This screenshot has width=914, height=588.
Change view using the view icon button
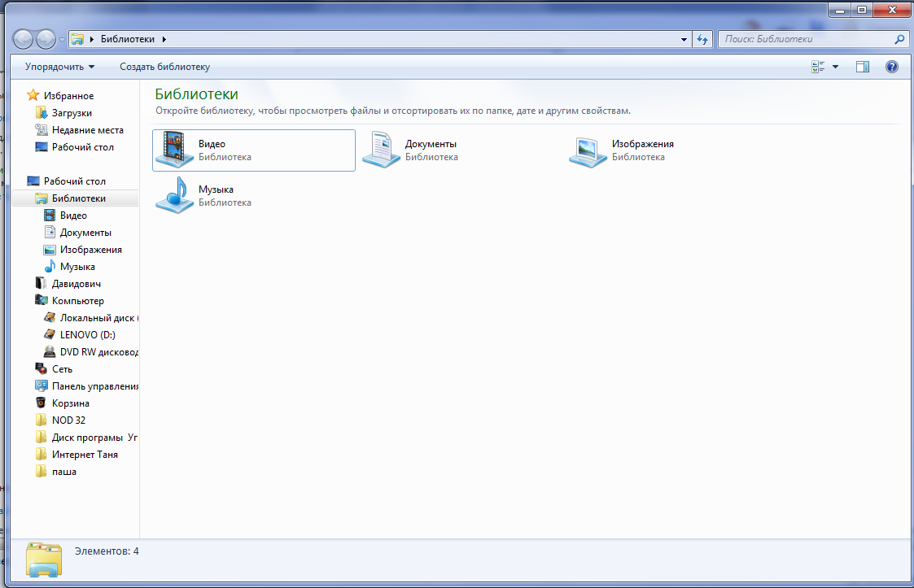tap(818, 67)
